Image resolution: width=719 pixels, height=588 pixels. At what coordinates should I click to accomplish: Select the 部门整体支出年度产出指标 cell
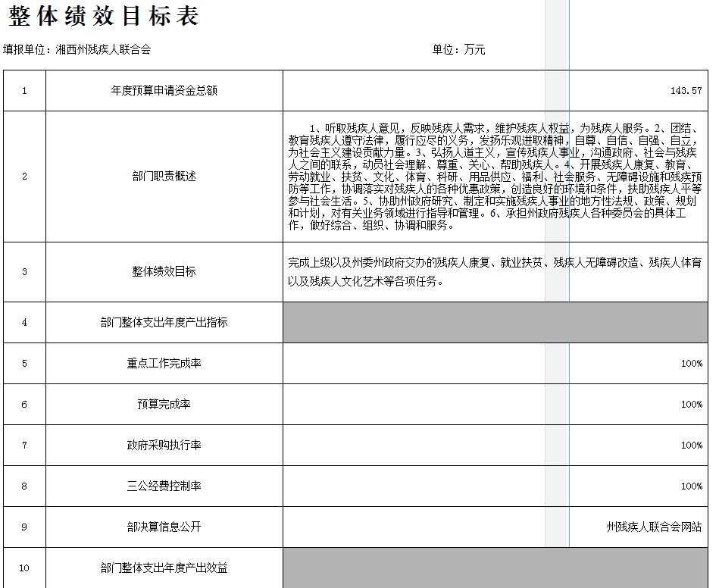pos(164,323)
